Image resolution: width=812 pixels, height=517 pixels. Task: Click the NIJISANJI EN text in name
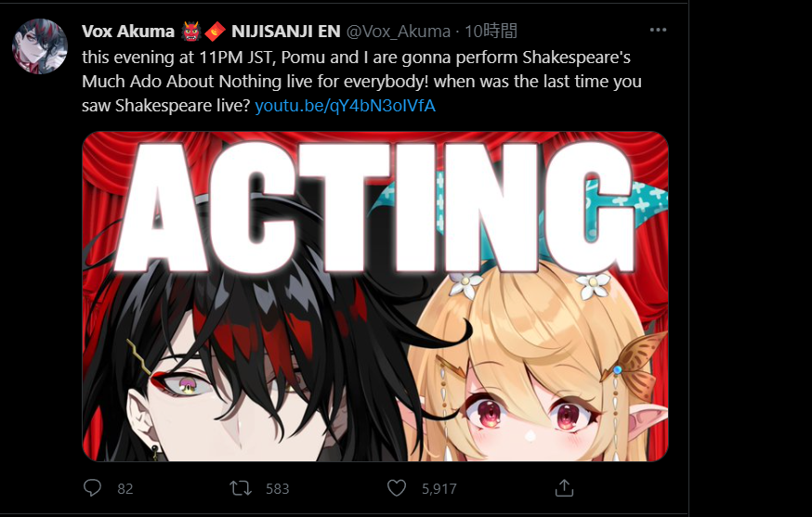(286, 31)
